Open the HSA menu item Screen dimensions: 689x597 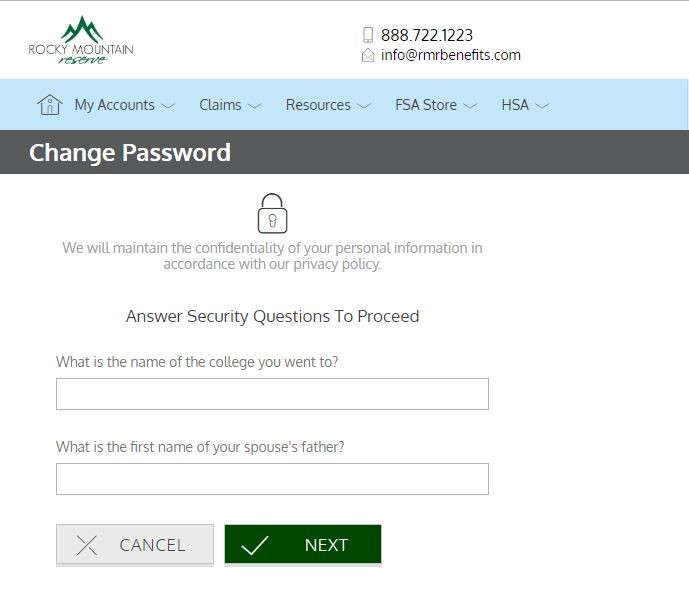[514, 105]
